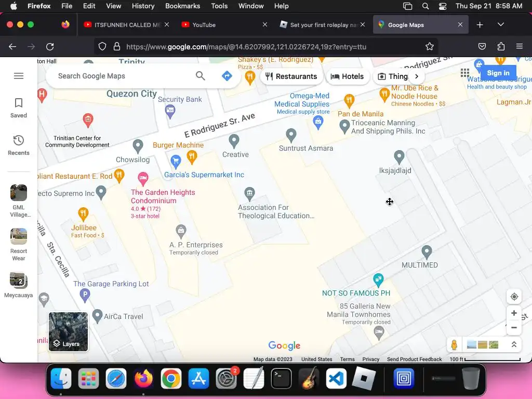Open Firefox extensions puzzle icon
The height and width of the screenshot is (399, 532).
click(501, 47)
